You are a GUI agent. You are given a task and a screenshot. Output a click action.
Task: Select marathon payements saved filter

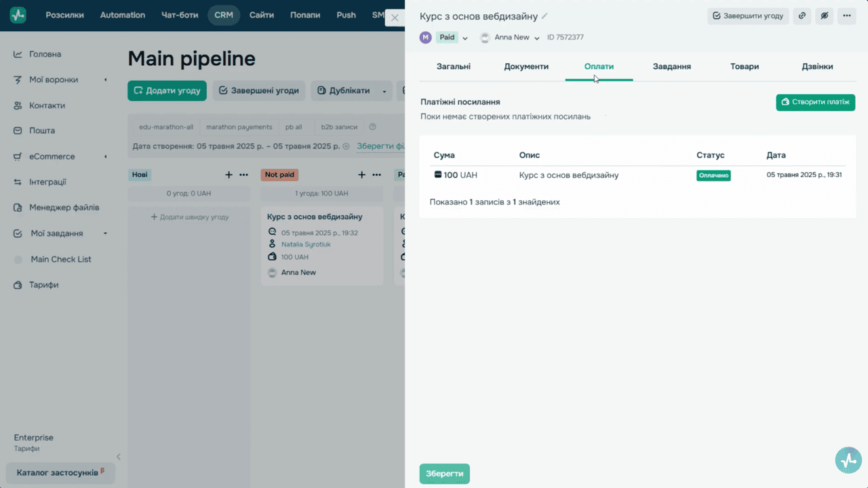(239, 127)
